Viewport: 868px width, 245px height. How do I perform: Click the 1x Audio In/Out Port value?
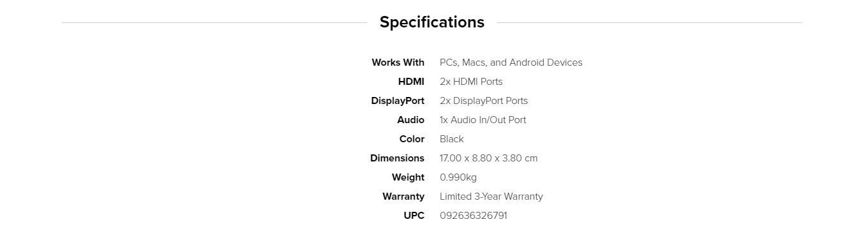click(x=483, y=120)
